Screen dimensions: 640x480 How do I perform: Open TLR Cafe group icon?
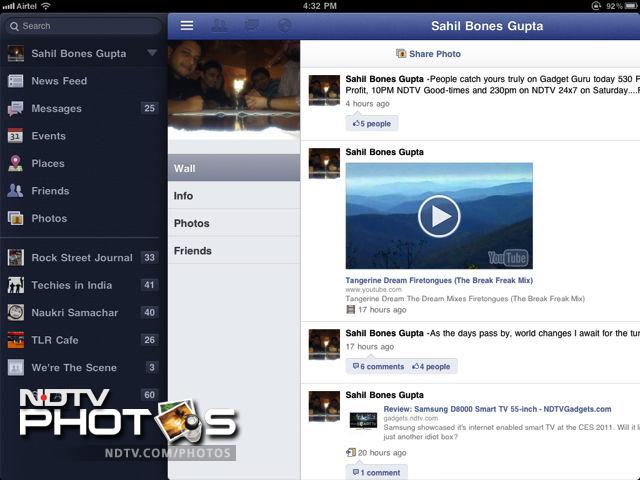16,340
